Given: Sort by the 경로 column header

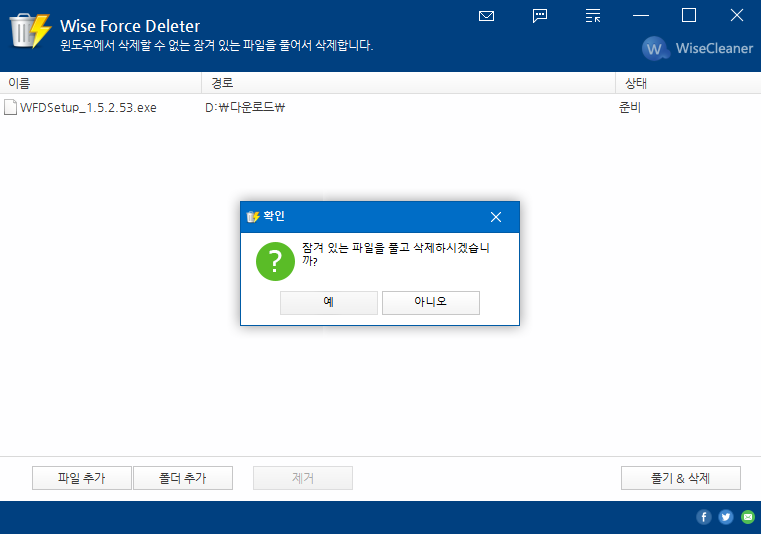Looking at the screenshot, I should point(408,83).
